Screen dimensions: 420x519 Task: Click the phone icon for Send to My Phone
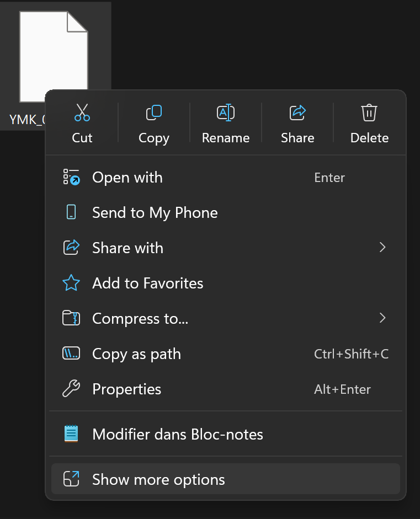[x=71, y=213]
